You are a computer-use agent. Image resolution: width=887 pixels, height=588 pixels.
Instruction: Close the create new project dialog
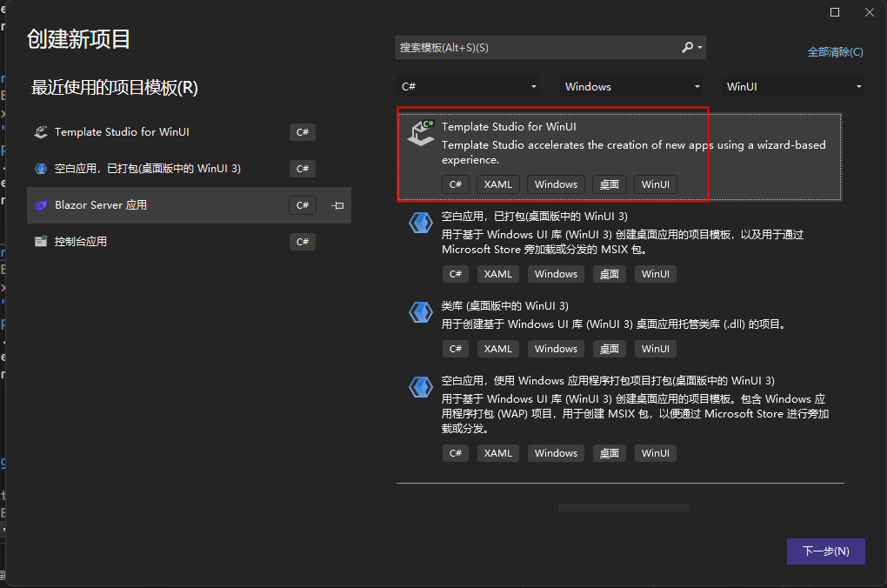(x=870, y=12)
